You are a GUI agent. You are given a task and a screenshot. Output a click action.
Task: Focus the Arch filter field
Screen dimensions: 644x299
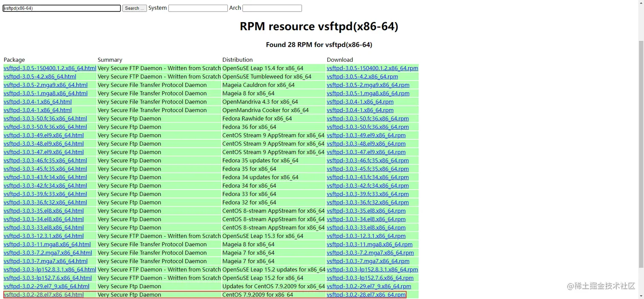pos(272,8)
